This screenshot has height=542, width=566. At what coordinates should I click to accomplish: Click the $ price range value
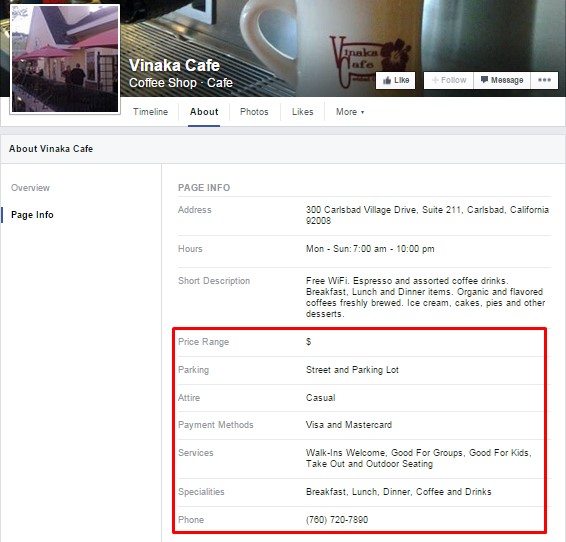pos(308,341)
